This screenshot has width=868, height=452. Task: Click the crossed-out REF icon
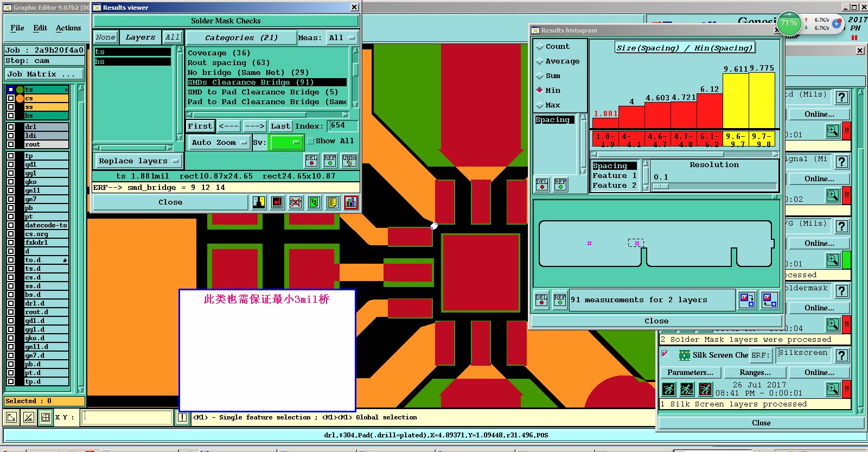[x=296, y=202]
